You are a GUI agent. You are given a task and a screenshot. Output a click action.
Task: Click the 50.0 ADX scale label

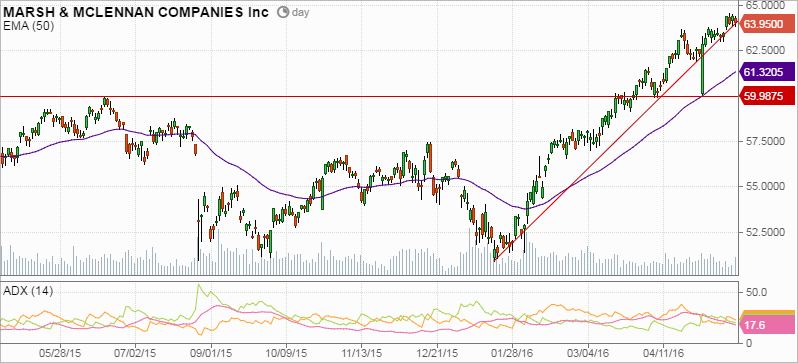753,293
